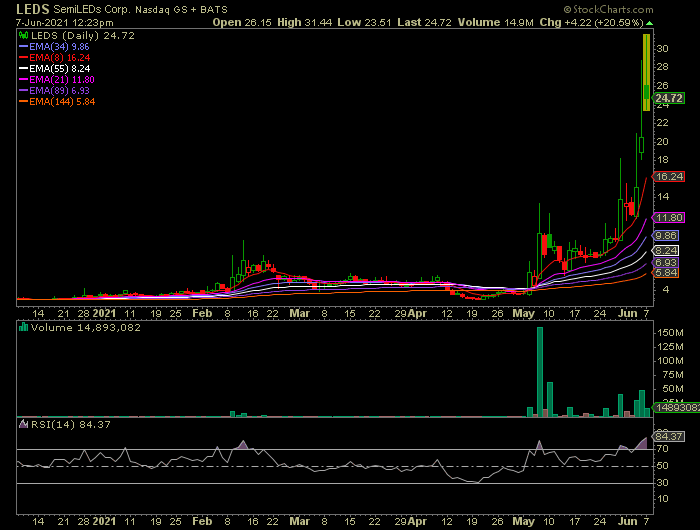Click the tallest volume bar in early May
The image size is (700, 530).
coord(540,372)
